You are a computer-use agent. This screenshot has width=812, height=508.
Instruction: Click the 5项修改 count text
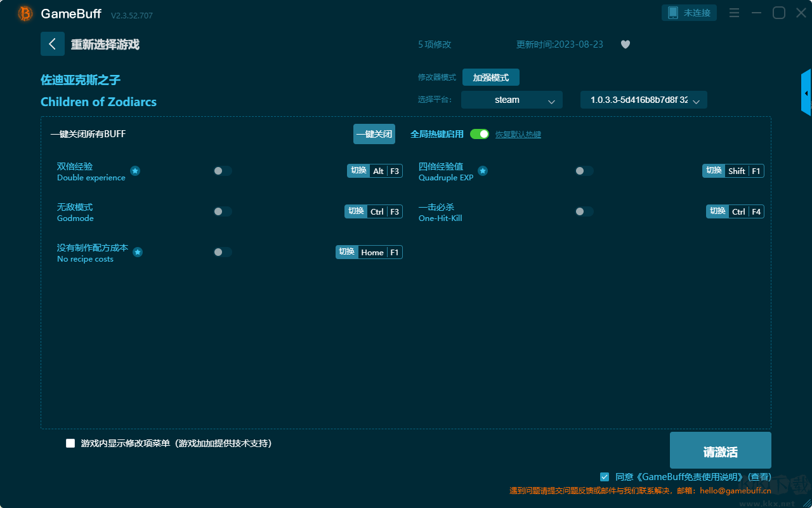[435, 44]
